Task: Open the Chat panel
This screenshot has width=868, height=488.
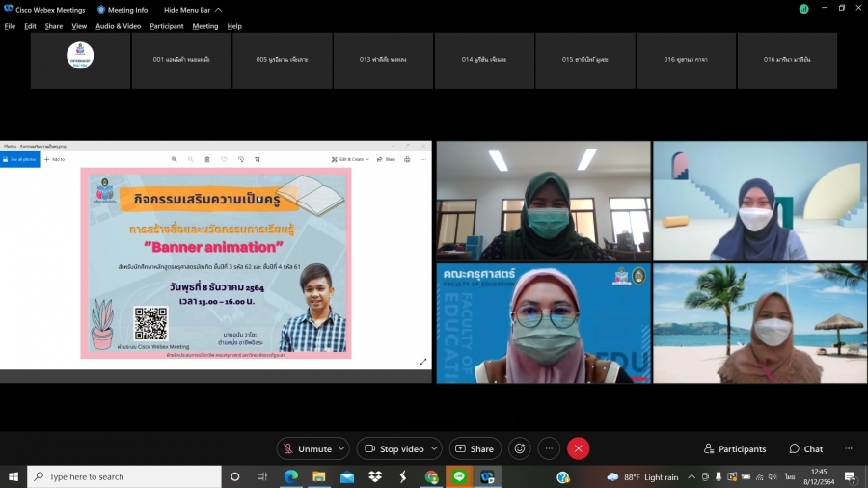Action: coord(806,448)
